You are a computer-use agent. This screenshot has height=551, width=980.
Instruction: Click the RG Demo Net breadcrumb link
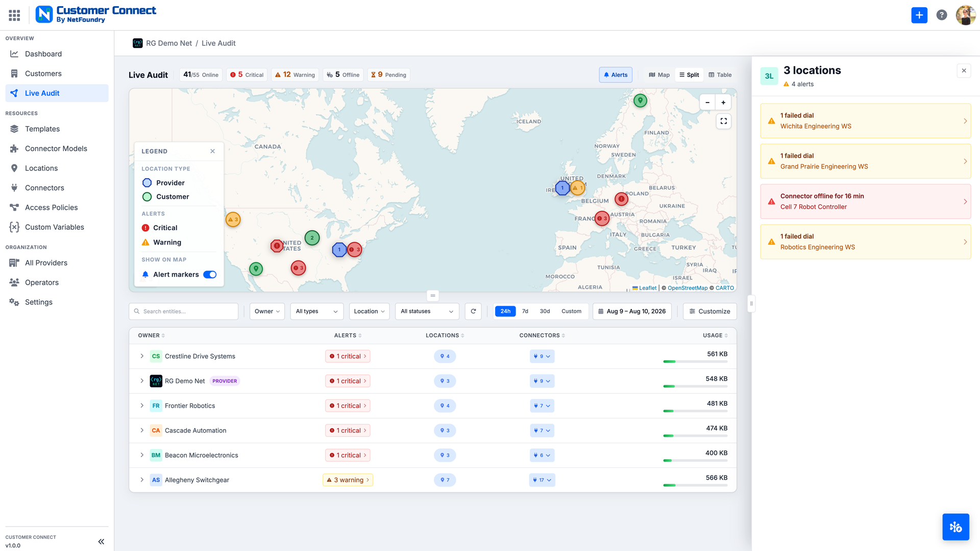coord(169,43)
